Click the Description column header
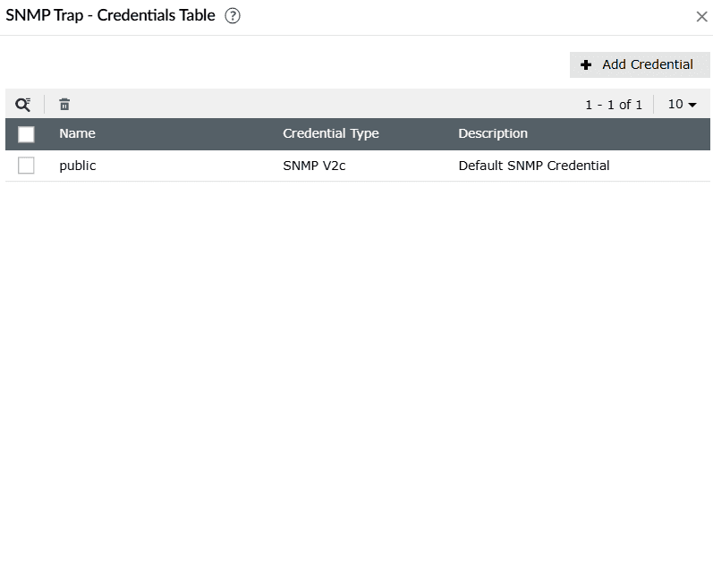Screen dimensions: 713x588 493,133
